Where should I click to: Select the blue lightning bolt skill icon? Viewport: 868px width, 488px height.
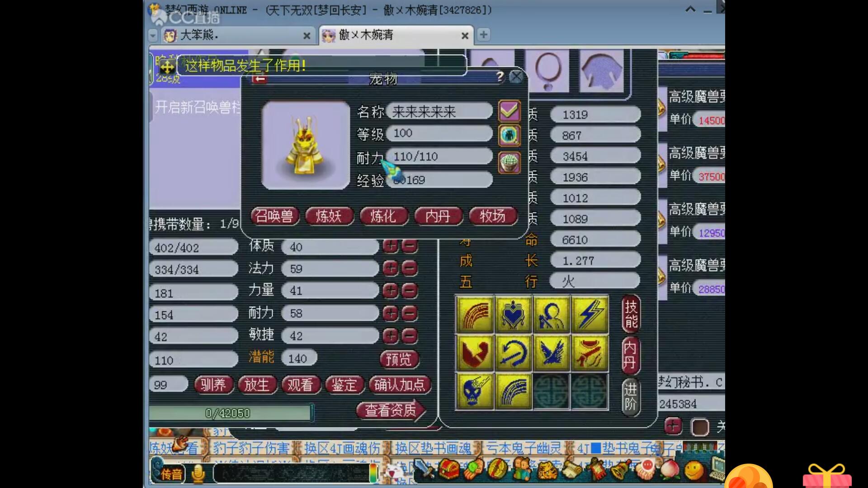click(590, 314)
